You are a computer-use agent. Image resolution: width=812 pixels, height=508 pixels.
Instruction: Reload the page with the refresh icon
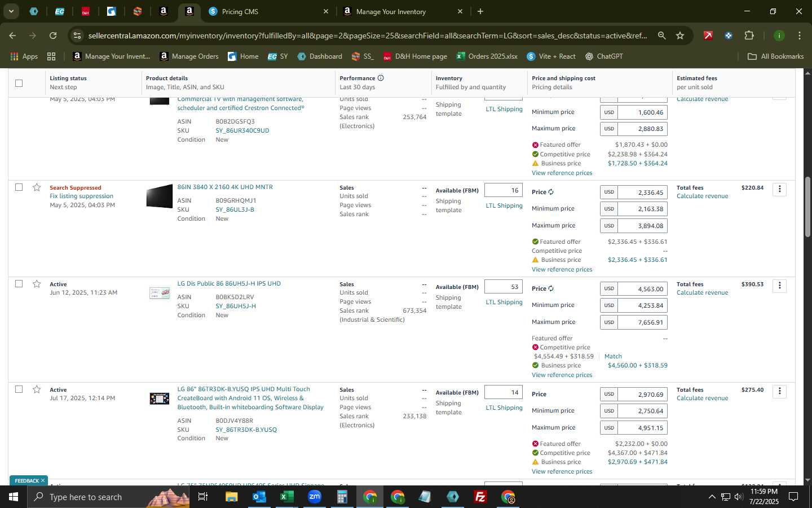52,36
